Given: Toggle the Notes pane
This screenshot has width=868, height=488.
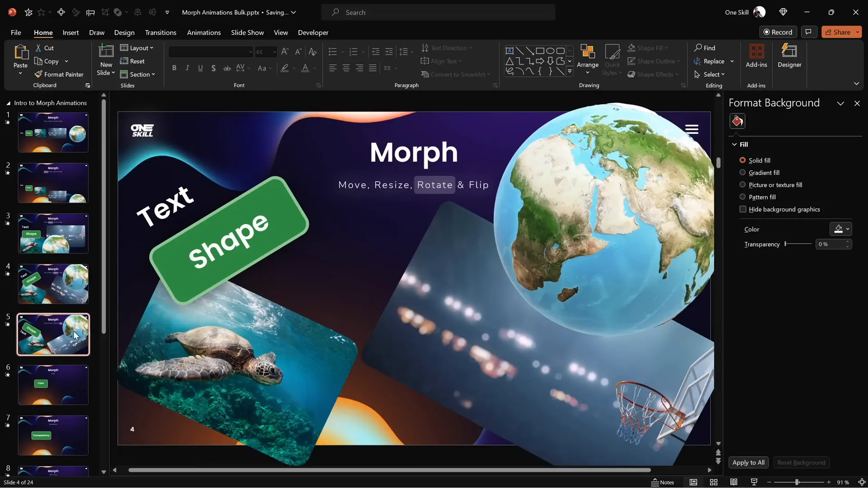Looking at the screenshot, I should pos(662,482).
